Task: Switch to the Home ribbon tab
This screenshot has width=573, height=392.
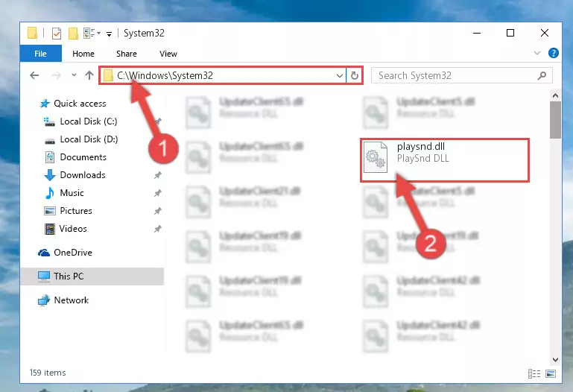Action: (x=83, y=54)
